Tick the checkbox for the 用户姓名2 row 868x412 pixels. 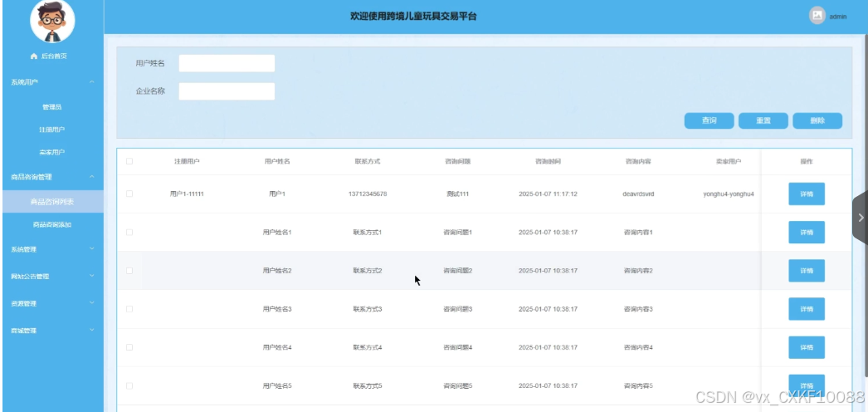coord(129,271)
